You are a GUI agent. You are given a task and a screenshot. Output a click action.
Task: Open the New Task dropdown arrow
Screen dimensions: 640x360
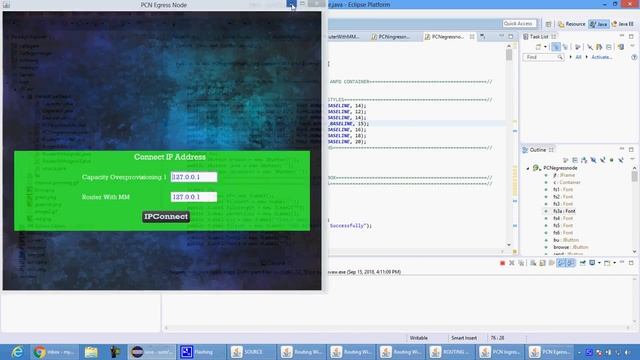click(545, 47)
